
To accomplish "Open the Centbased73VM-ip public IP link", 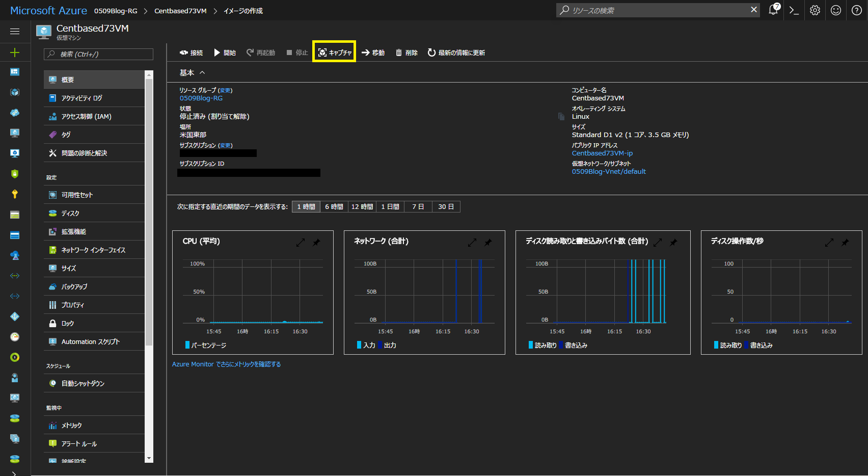I will coord(602,153).
